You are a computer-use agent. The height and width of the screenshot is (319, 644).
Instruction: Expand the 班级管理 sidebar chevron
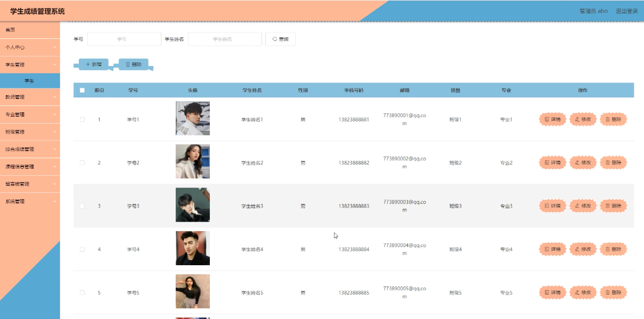coord(54,132)
